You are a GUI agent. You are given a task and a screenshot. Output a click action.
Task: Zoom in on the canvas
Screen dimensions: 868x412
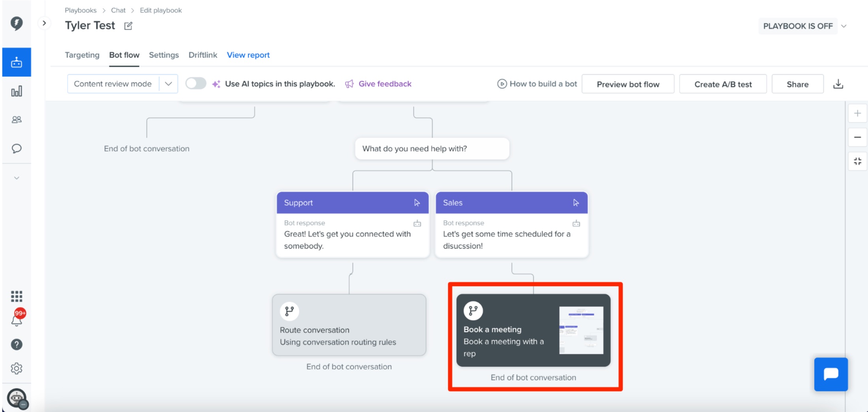point(857,114)
